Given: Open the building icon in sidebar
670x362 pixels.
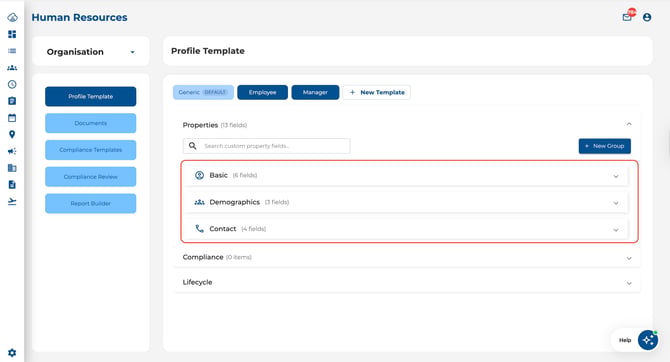Looking at the screenshot, I should click(x=12, y=168).
